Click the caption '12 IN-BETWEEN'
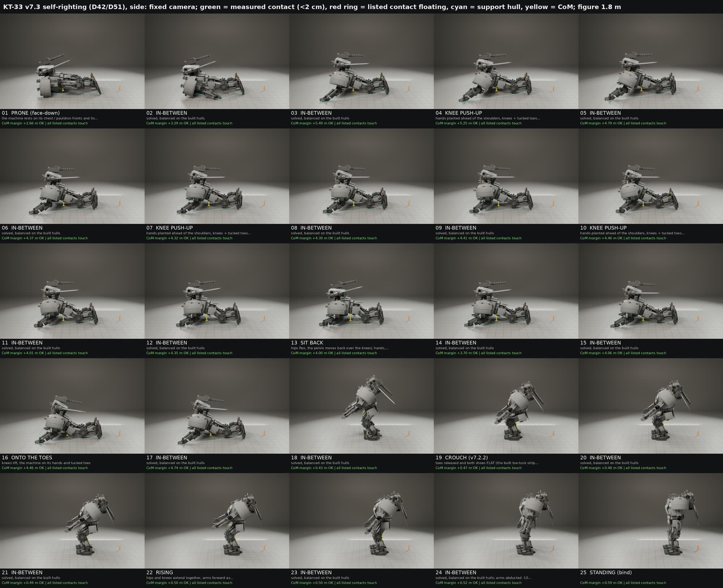Viewport: 723px width, 588px height. point(167,342)
